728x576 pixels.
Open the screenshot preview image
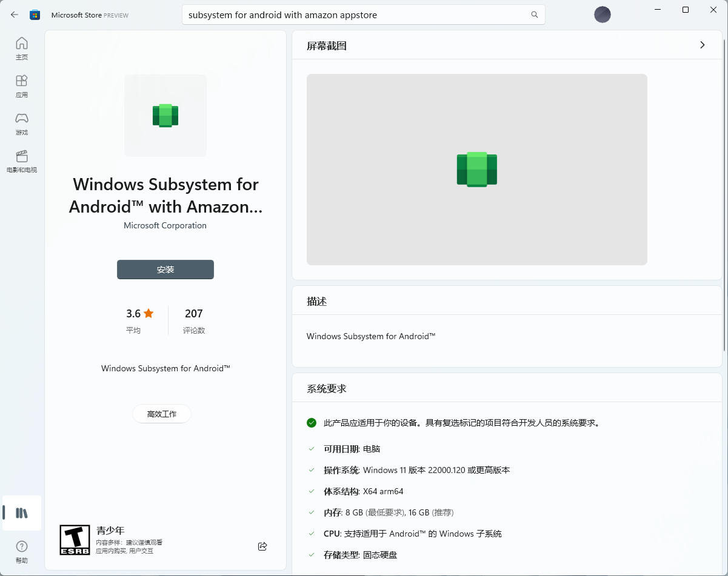point(476,169)
